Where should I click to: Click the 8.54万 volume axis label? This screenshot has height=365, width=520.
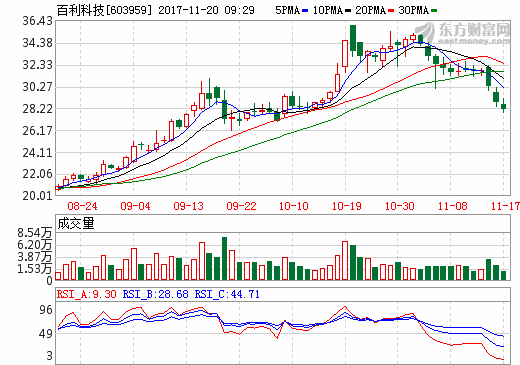[x=35, y=233]
